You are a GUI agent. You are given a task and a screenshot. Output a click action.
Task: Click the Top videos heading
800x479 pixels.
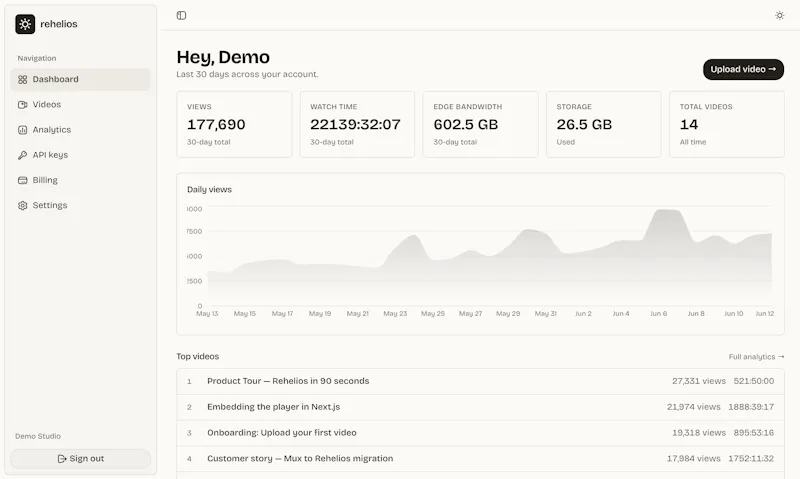pos(197,357)
